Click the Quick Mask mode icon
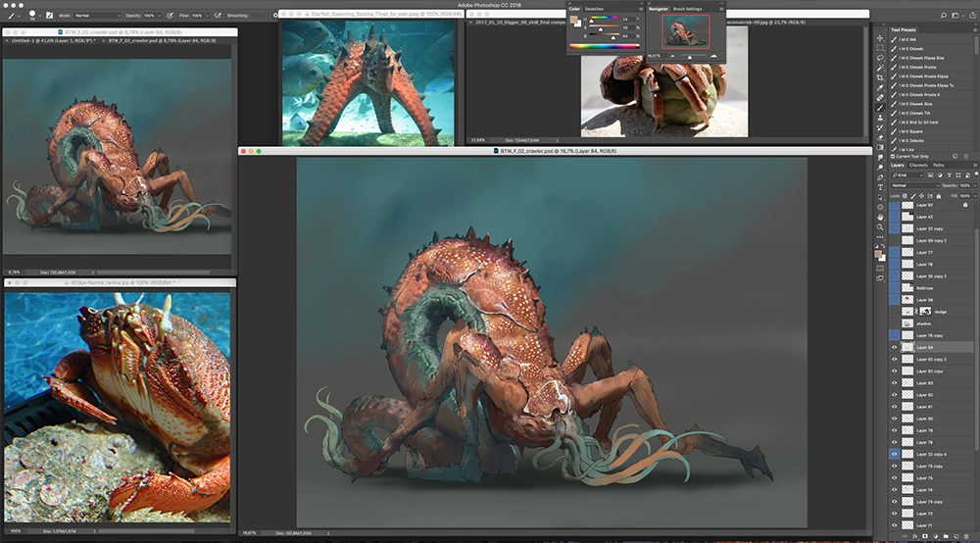Screen dimensions: 980x543 pos(880,268)
